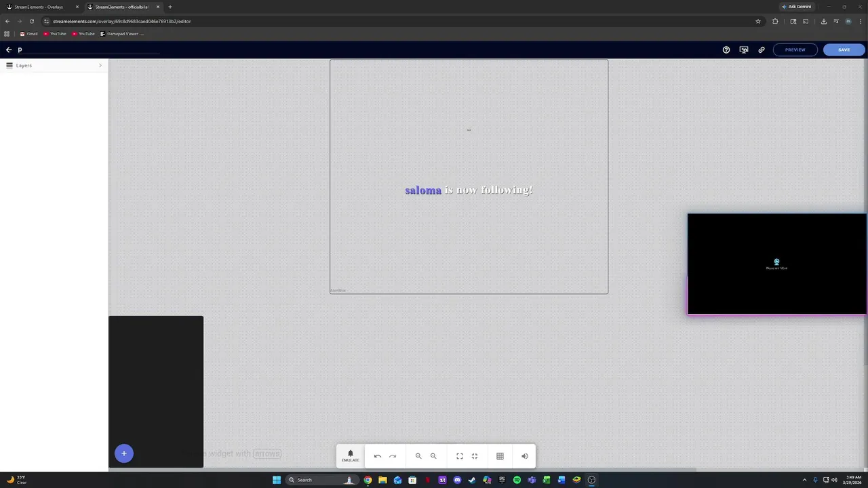The width and height of the screenshot is (868, 488).
Task: Open the Windows Start menu
Action: click(x=277, y=480)
